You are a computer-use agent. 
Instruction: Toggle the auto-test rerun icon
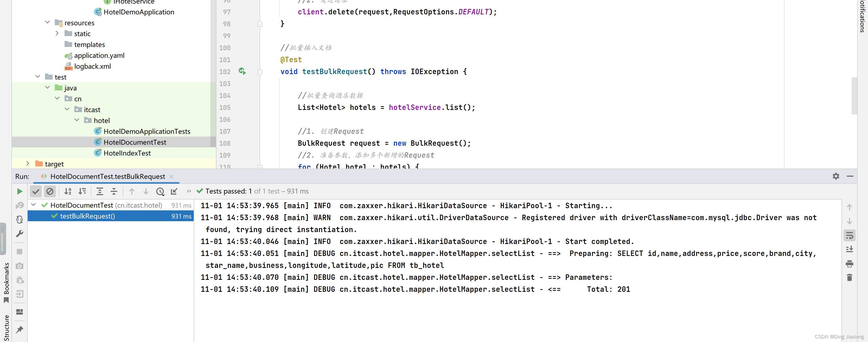coord(20,220)
